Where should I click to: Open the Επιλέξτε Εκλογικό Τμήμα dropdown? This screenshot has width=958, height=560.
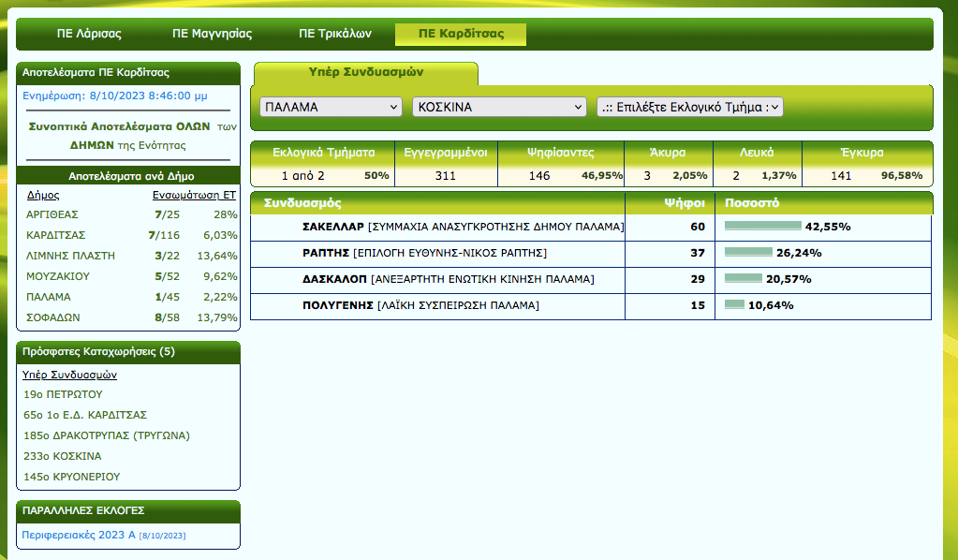(x=689, y=107)
